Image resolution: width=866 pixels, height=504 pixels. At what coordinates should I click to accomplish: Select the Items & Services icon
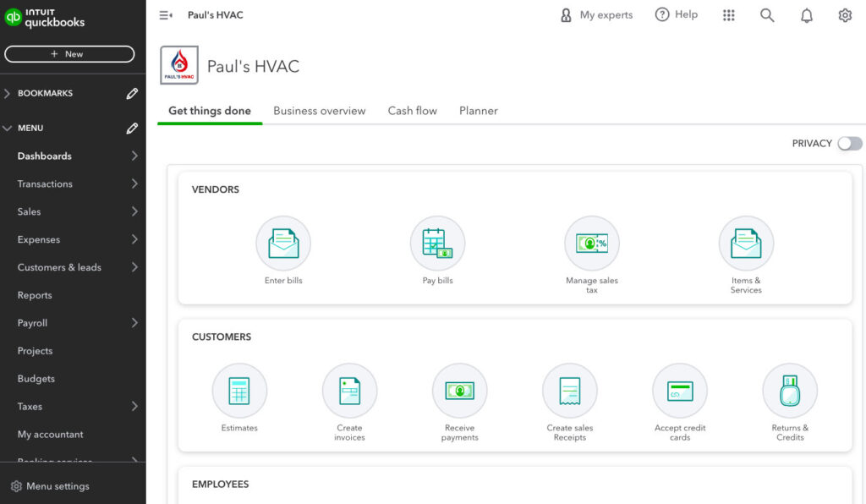tap(746, 243)
